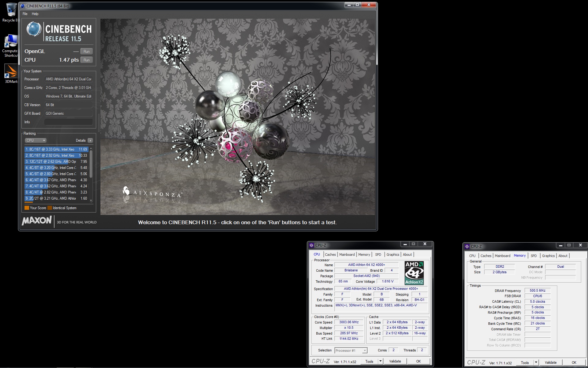Click Tools button in CPU-Z Memory window
This screenshot has width=588, height=368.
point(525,363)
